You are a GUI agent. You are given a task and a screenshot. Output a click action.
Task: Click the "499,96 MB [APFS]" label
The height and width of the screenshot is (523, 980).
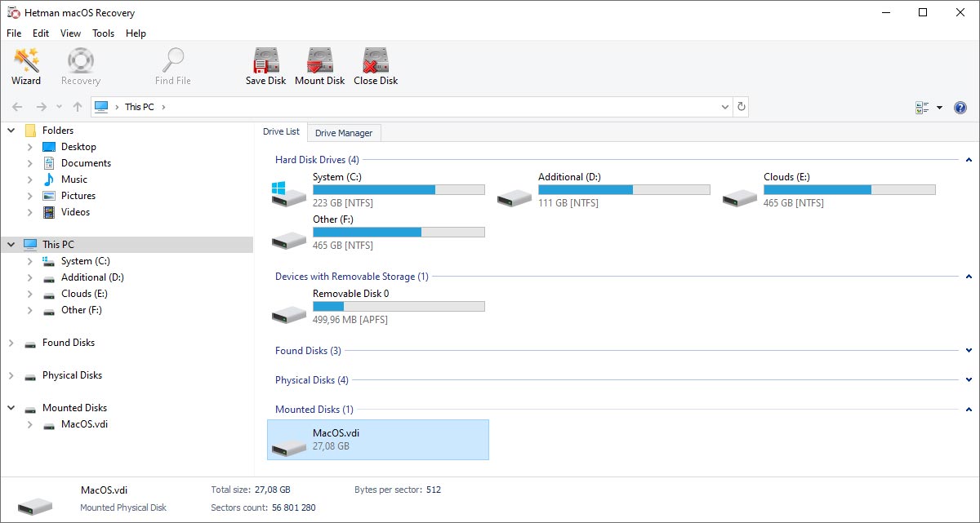click(350, 320)
